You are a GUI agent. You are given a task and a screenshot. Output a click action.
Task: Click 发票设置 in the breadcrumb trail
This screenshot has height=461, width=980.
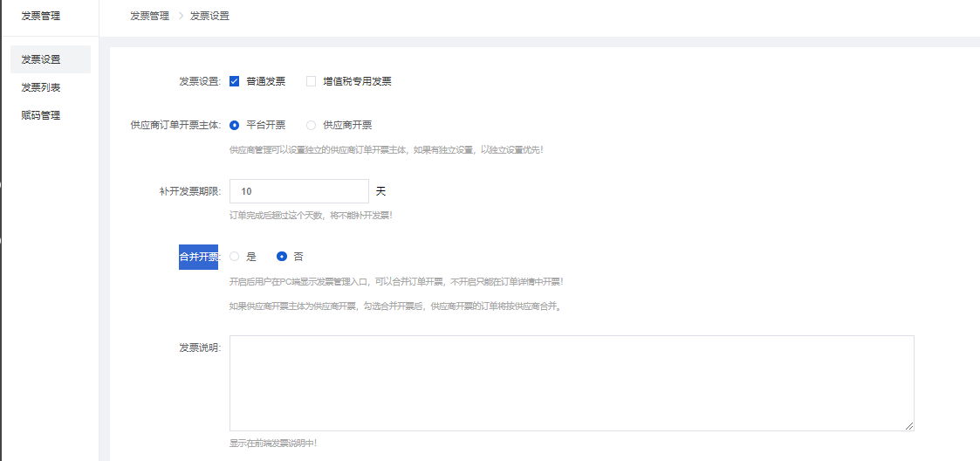(209, 16)
